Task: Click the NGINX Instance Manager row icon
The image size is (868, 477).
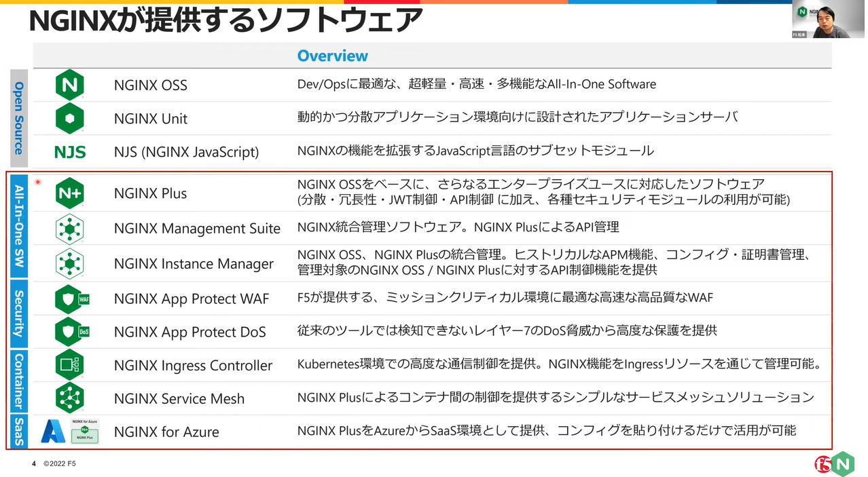Action: tap(69, 263)
